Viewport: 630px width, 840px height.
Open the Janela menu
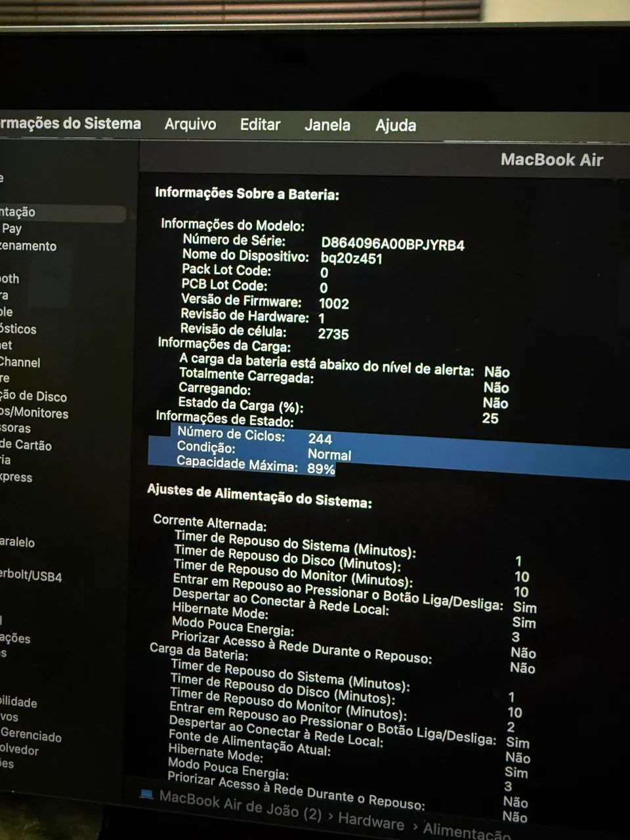[x=327, y=125]
